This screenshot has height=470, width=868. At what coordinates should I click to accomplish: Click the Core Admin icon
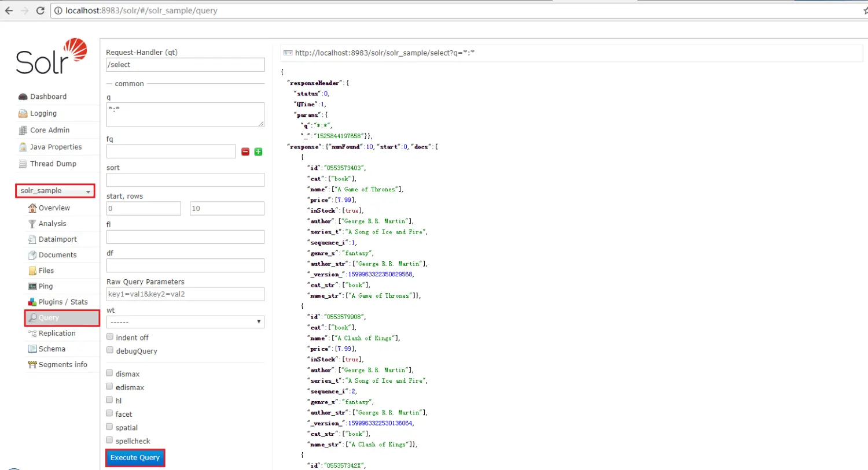(23, 130)
